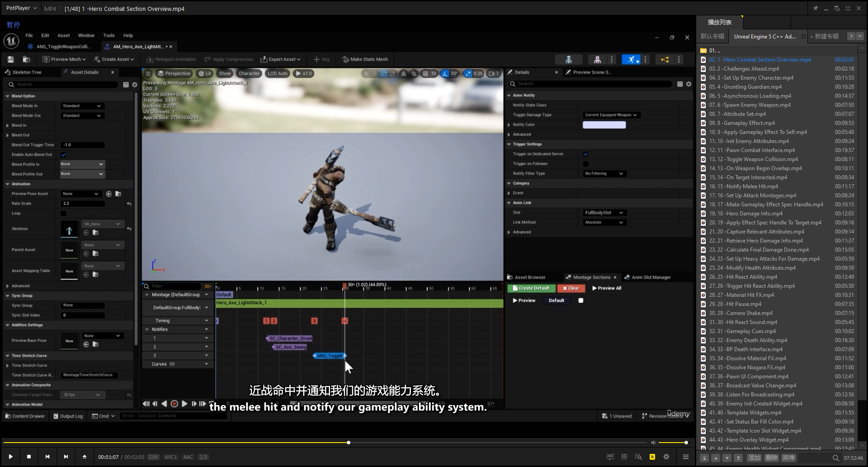Click the Export Asset button
868x467 pixels.
280,59
